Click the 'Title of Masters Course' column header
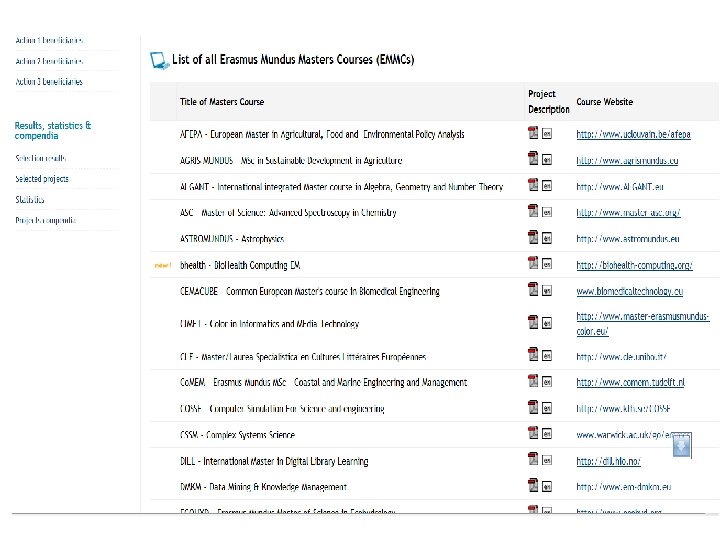This screenshot has width=720, height=540. pyautogui.click(x=222, y=102)
